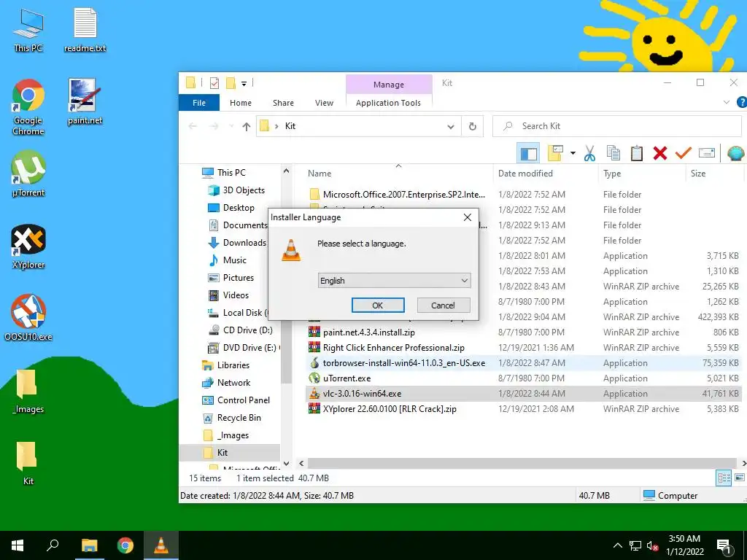The image size is (747, 560).
Task: Open the Home ribbon tab
Action: (240, 102)
